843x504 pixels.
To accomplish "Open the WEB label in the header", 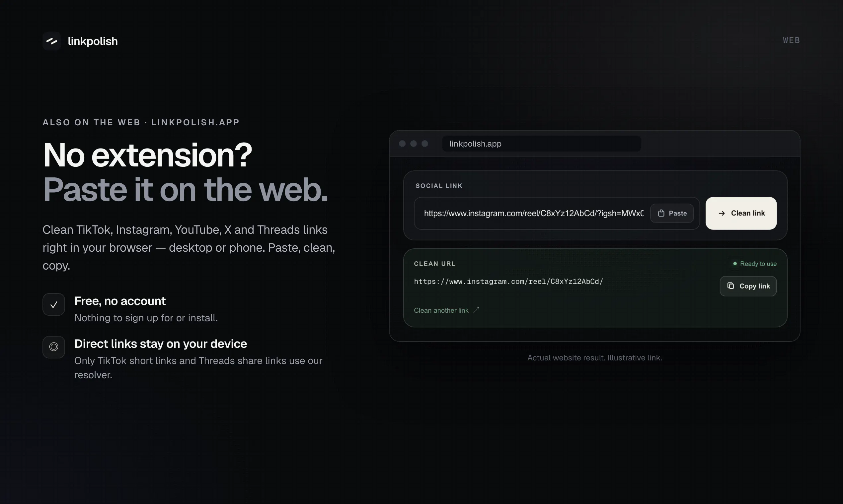I will [791, 40].
